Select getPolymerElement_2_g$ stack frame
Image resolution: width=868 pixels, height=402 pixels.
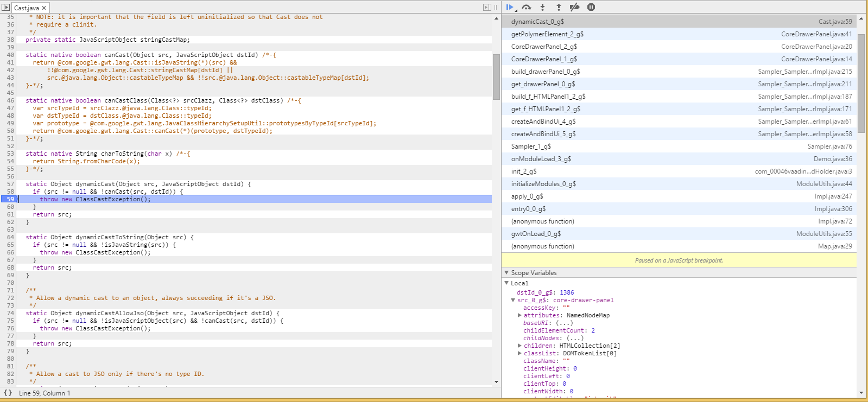click(x=679, y=34)
